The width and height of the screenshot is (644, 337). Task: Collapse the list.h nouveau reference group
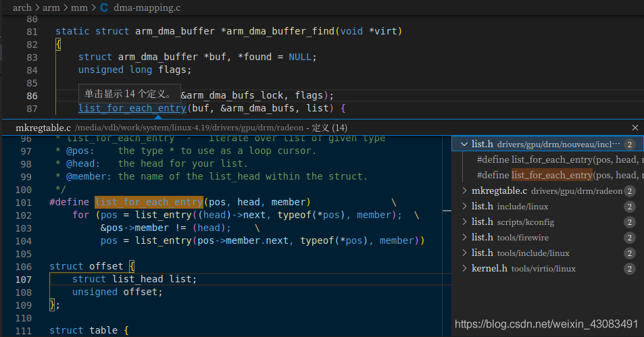[x=464, y=144]
